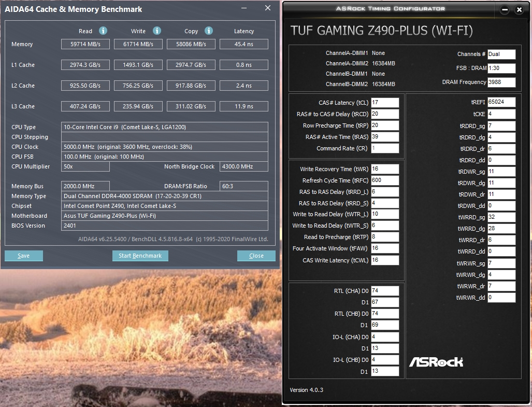Screen dimensions: 532x407
Task: Click the Copy info icon in AIDA64
Action: click(209, 31)
